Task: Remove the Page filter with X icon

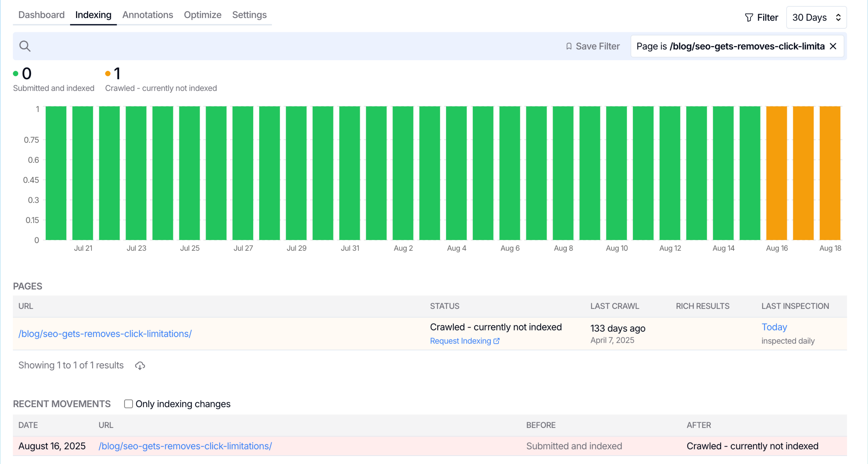Action: (x=833, y=46)
